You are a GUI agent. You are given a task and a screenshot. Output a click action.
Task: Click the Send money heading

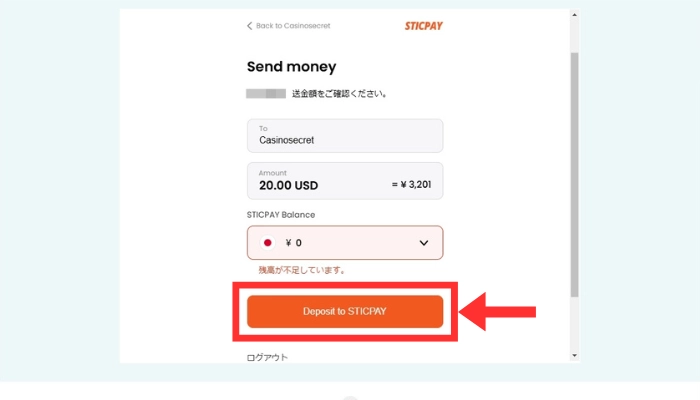click(x=291, y=67)
